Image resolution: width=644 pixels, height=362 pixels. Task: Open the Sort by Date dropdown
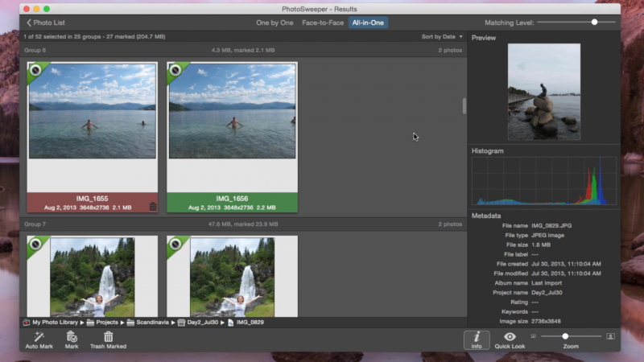442,36
